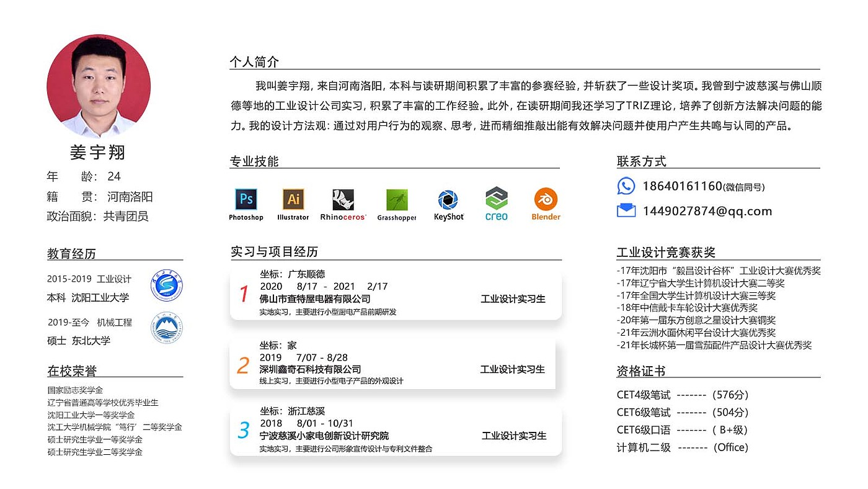Click the 在校荣誉 section heading

72,371
